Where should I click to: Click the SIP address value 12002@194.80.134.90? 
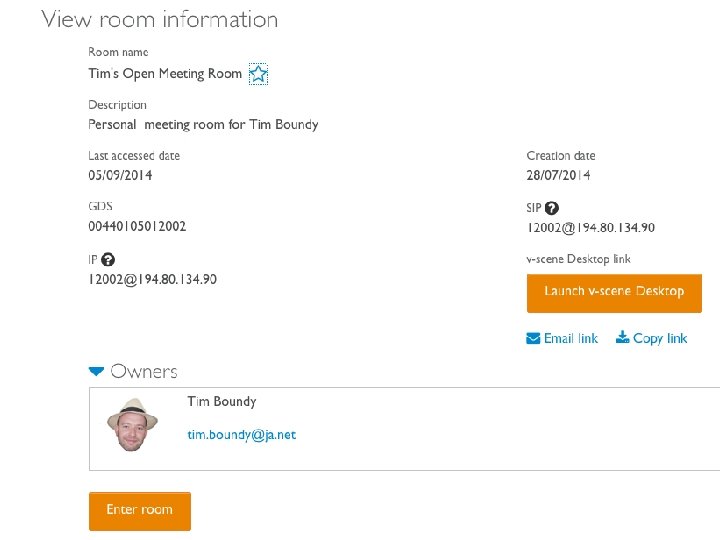[x=590, y=228]
